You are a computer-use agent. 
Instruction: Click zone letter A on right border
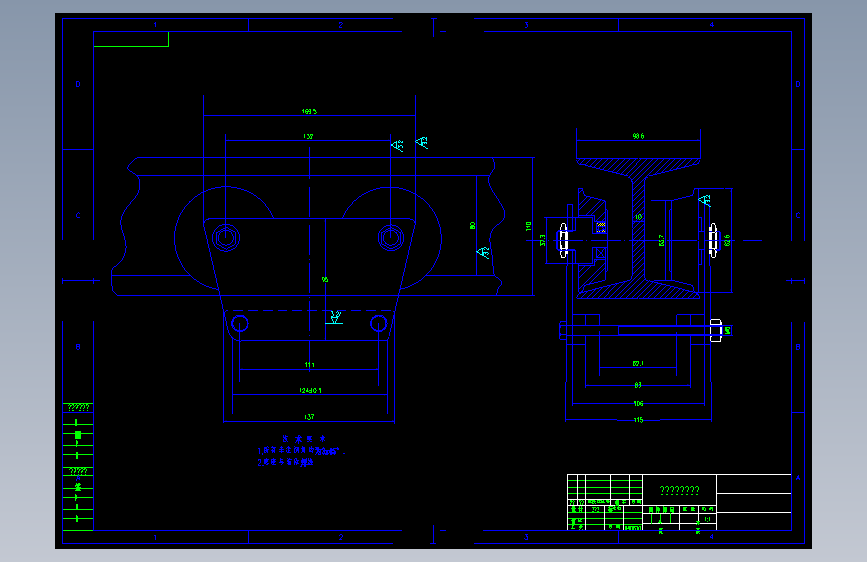[x=798, y=477]
